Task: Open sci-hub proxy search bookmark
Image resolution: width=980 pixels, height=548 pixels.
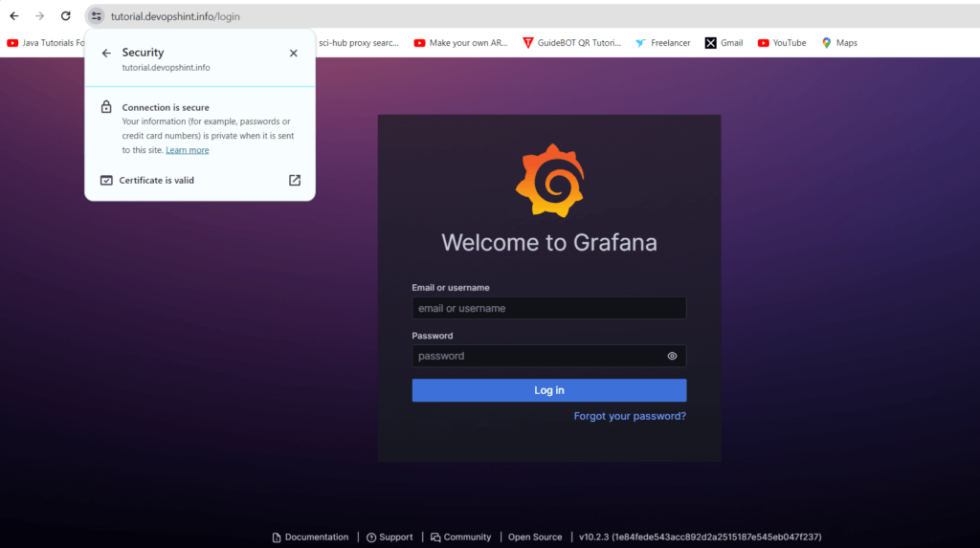Action: pos(358,43)
